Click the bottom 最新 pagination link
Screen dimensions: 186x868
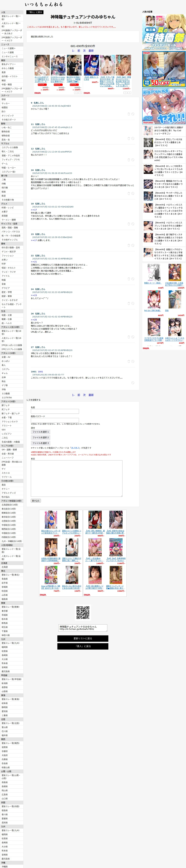[x=91, y=395]
